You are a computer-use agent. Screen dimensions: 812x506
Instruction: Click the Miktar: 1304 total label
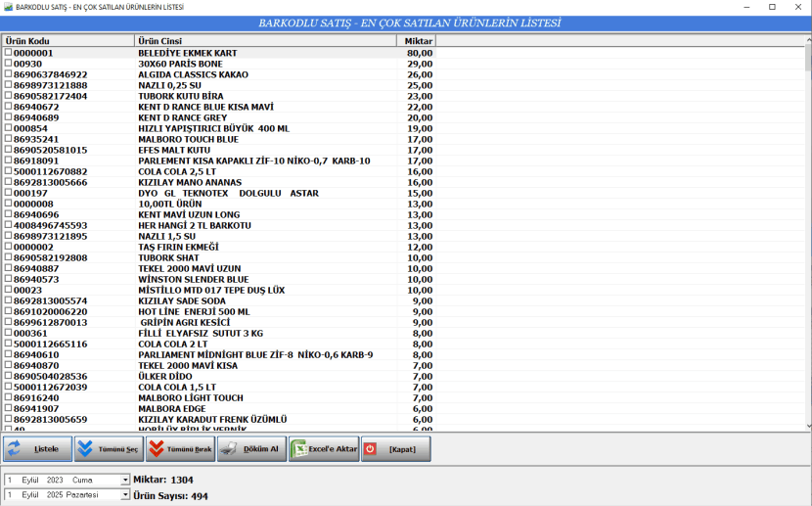click(x=163, y=480)
